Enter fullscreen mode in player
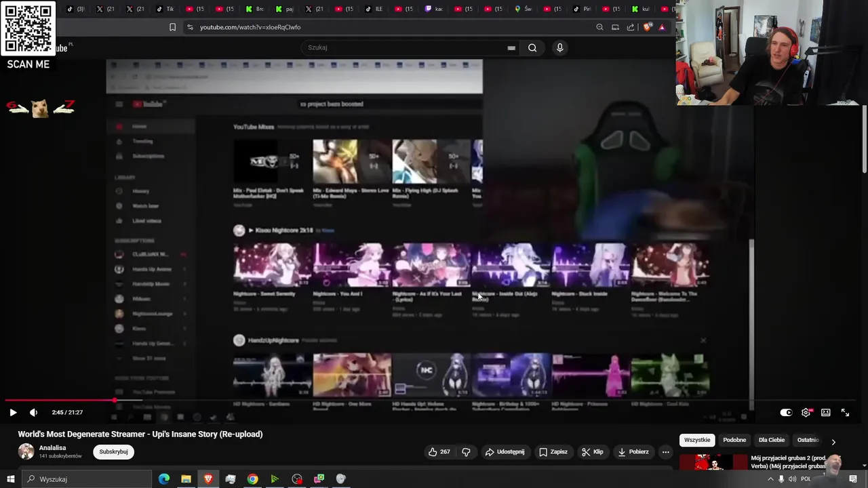Image resolution: width=868 pixels, height=488 pixels. [845, 412]
